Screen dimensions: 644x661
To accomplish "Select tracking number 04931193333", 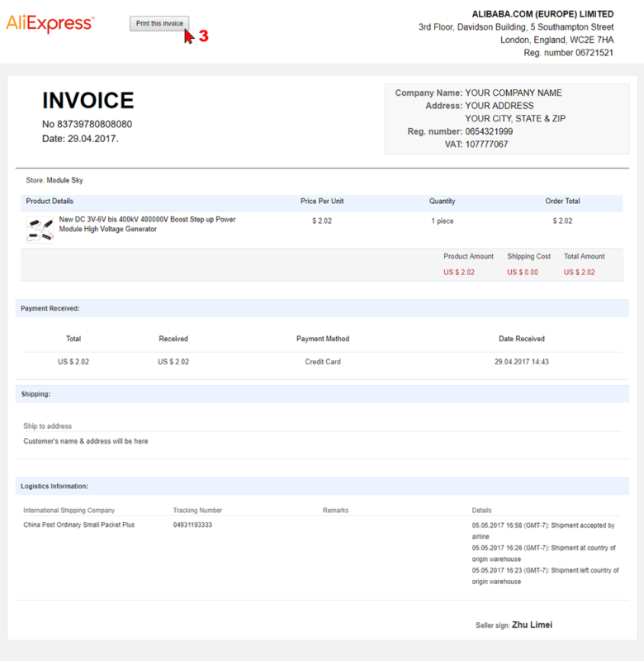I will (x=192, y=525).
